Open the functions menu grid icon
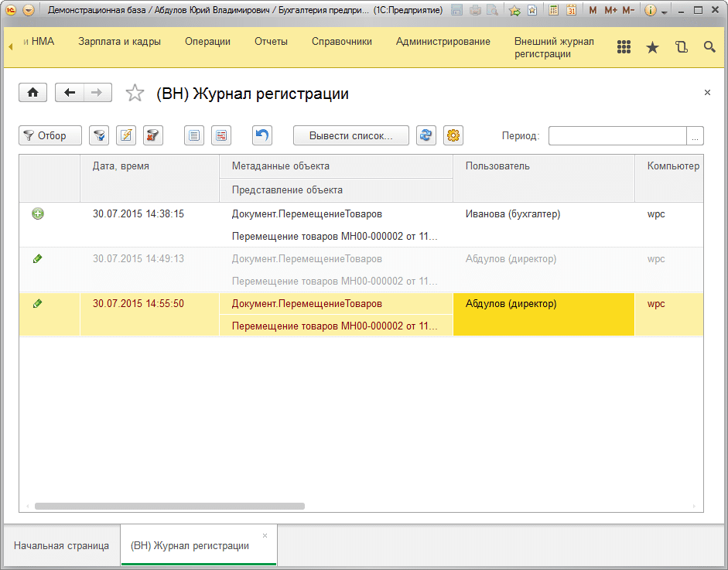This screenshot has height=570, width=728. [624, 47]
